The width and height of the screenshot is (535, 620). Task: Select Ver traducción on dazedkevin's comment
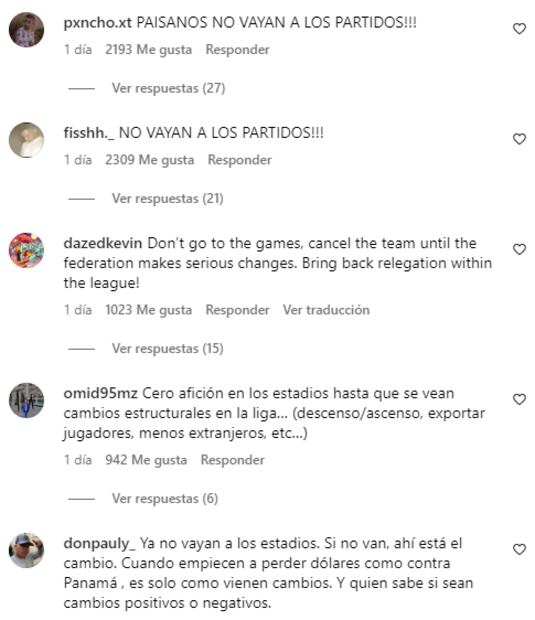pyautogui.click(x=326, y=310)
